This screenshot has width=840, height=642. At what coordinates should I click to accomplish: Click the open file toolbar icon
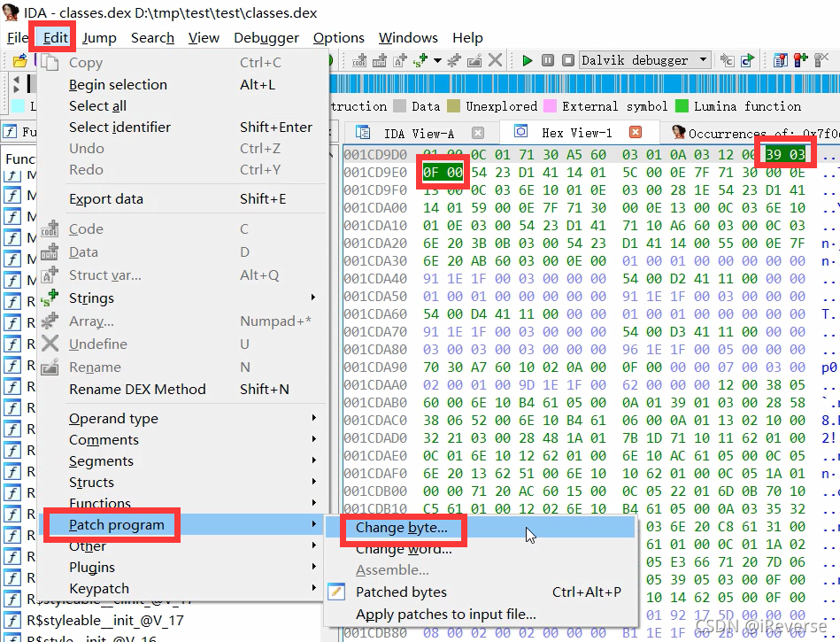click(x=19, y=60)
